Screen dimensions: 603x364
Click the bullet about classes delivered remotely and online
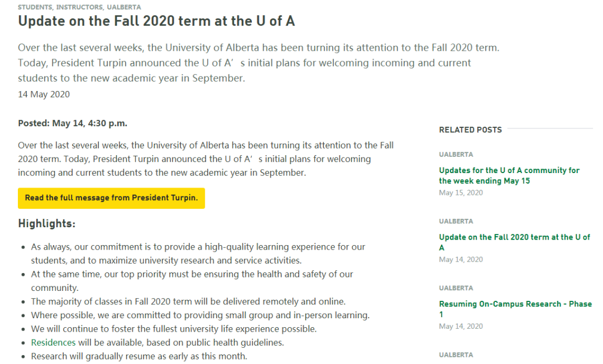tap(189, 301)
